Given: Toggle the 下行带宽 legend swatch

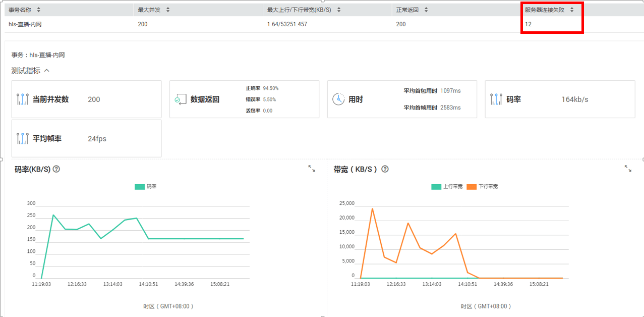Looking at the screenshot, I should 472,187.
